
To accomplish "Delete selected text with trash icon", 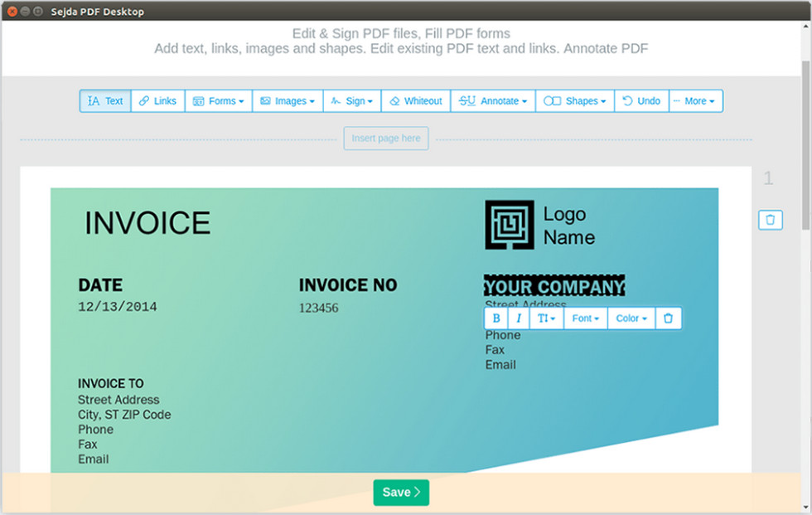I will (x=668, y=318).
